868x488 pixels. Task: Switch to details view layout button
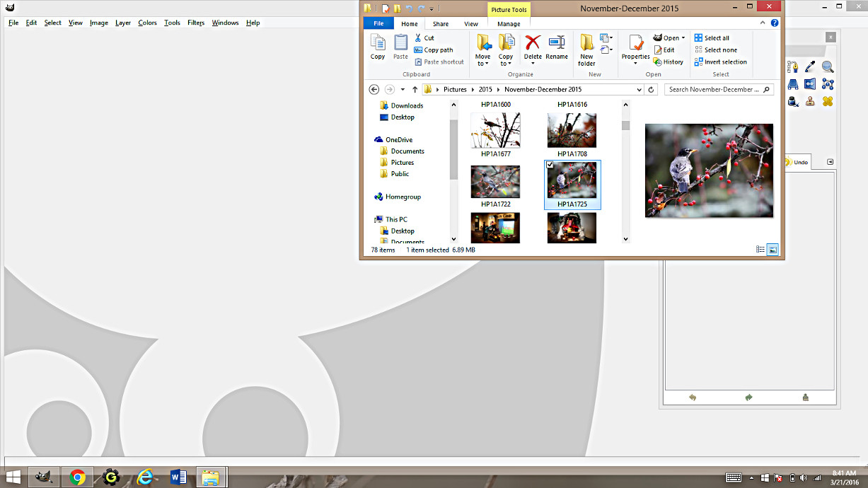point(760,250)
